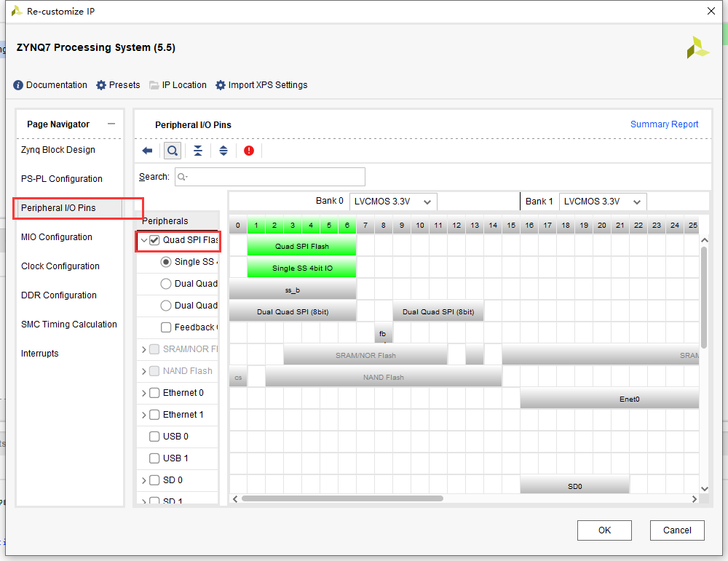The height and width of the screenshot is (561, 728).
Task: Click the back arrow toolbar icon
Action: [x=147, y=151]
